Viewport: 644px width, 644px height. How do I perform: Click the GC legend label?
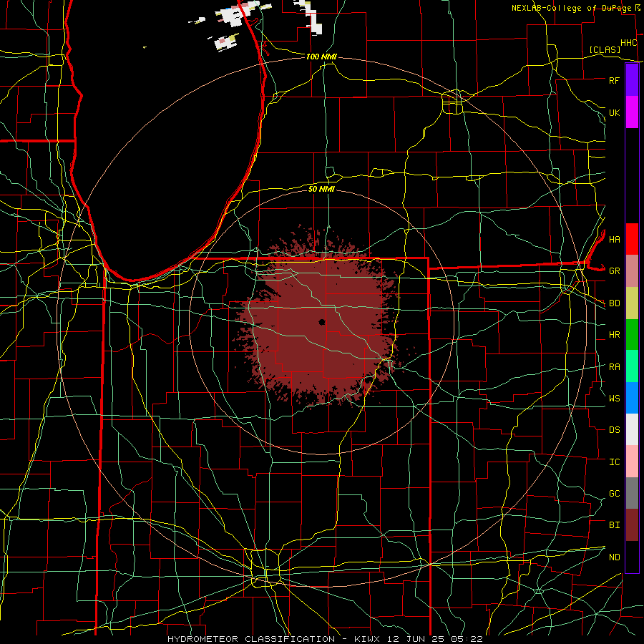[x=614, y=494]
